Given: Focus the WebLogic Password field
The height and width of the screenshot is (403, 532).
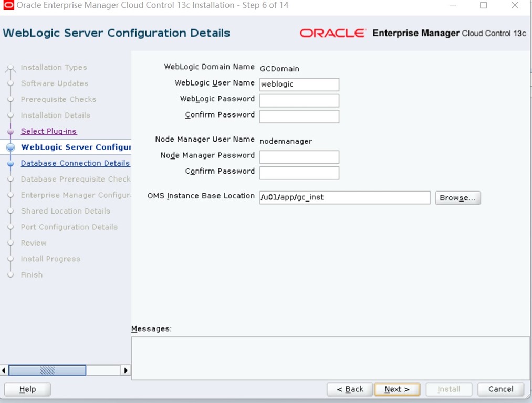Looking at the screenshot, I should click(299, 100).
